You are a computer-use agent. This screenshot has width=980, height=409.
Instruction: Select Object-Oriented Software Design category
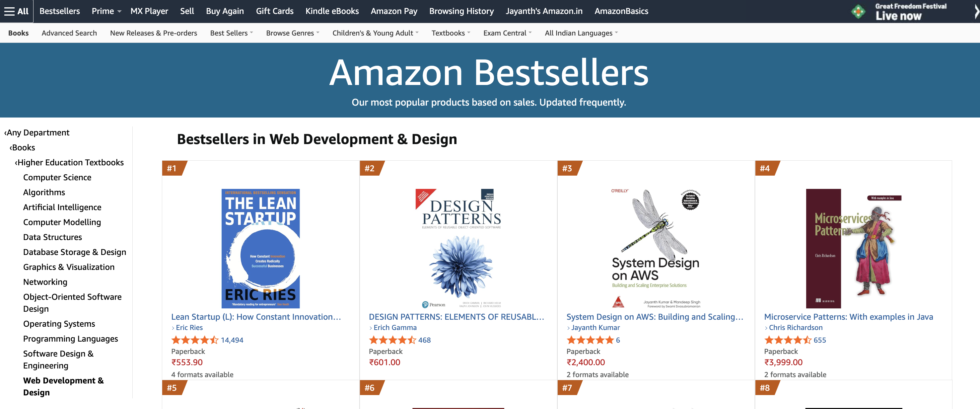72,303
